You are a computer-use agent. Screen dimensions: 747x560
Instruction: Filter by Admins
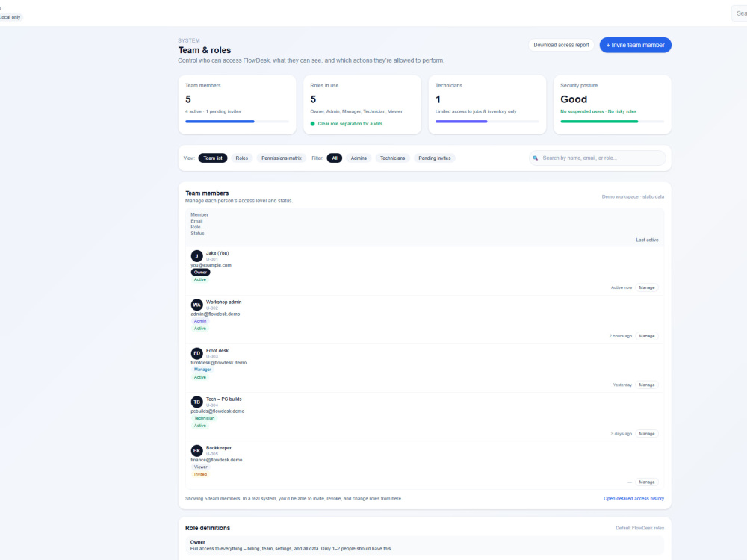tap(359, 158)
